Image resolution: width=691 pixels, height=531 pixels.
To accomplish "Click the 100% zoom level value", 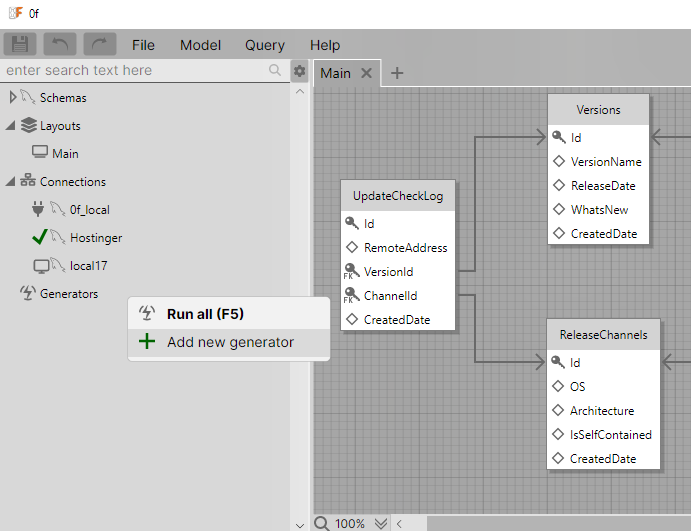I will click(x=350, y=524).
